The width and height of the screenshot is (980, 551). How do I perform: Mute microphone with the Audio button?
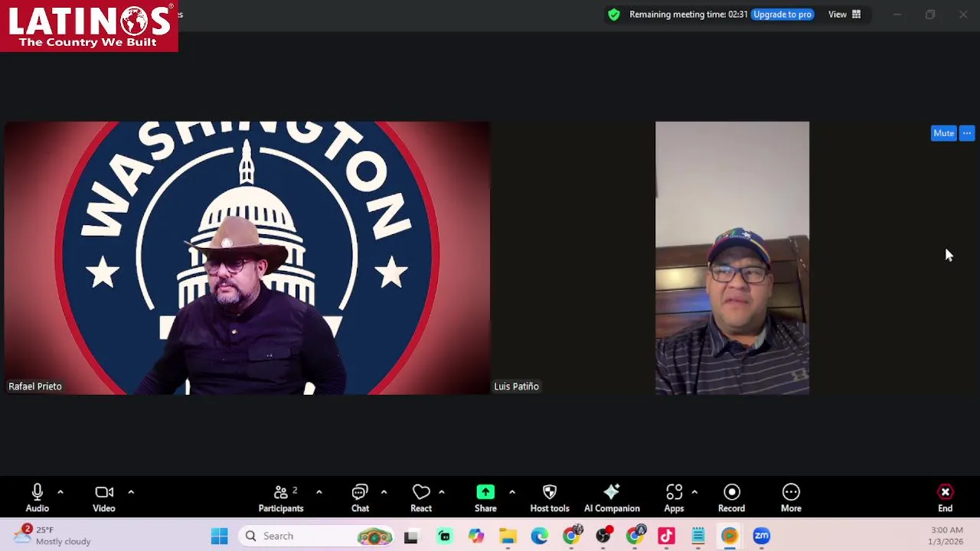(37, 497)
